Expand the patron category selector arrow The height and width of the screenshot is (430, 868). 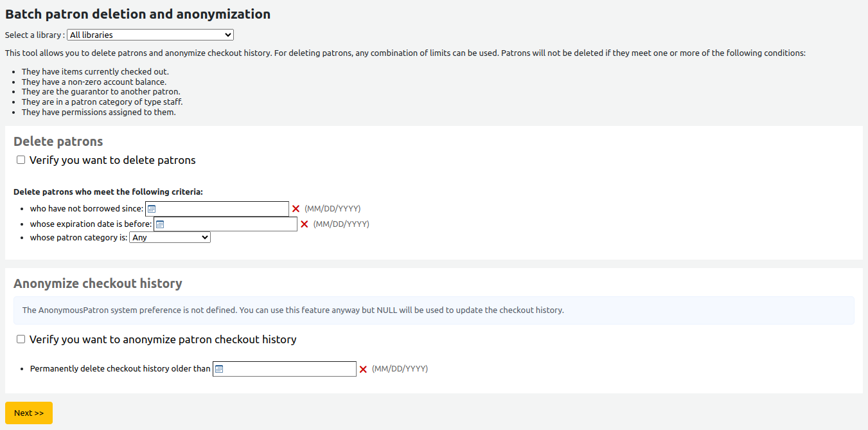(x=204, y=237)
